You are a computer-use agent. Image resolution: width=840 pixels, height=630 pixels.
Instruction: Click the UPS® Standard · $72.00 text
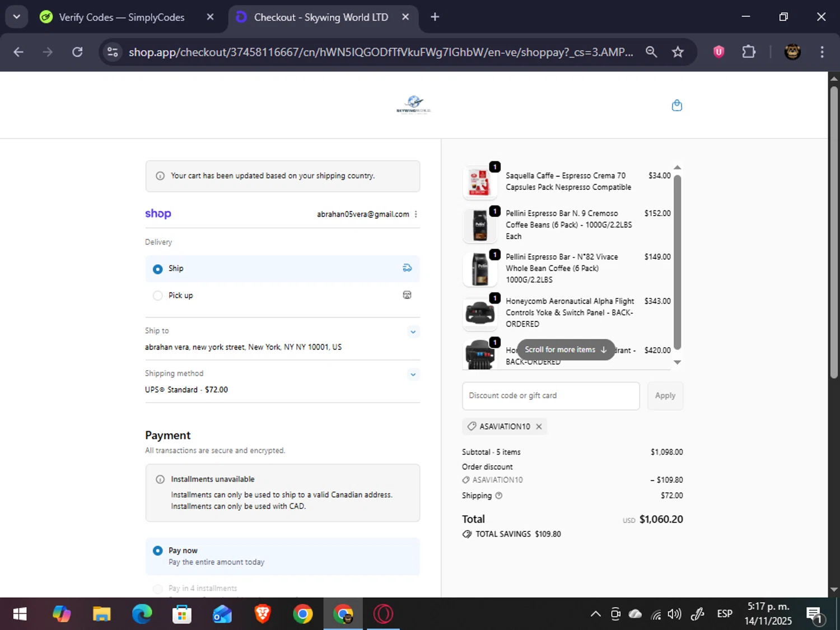coord(186,390)
